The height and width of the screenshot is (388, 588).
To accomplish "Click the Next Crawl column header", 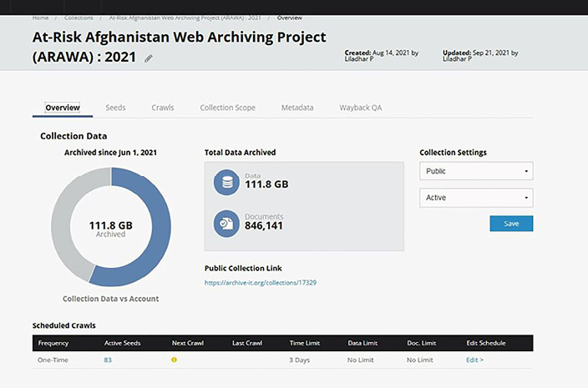I will [188, 343].
